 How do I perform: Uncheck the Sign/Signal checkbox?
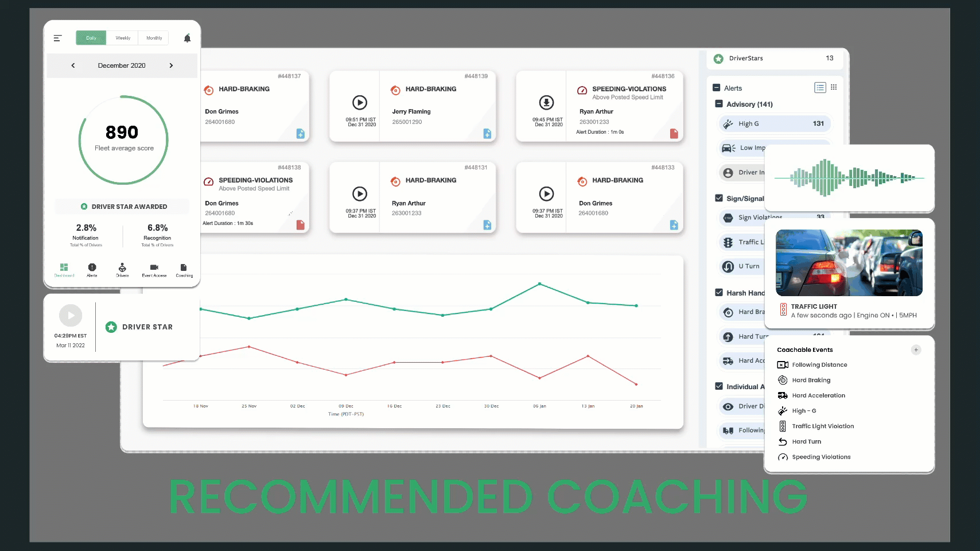718,198
